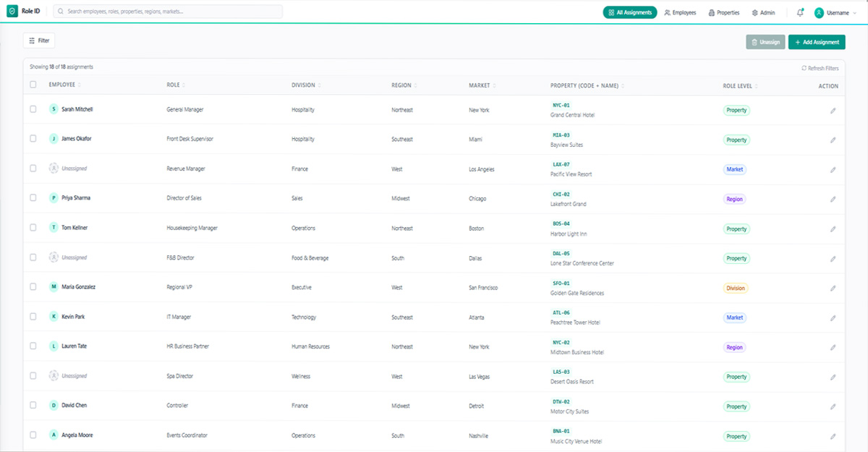Screen dimensions: 868x452
Task: Click Sarah Mitchell's S avatar badge
Action: [x=54, y=109]
